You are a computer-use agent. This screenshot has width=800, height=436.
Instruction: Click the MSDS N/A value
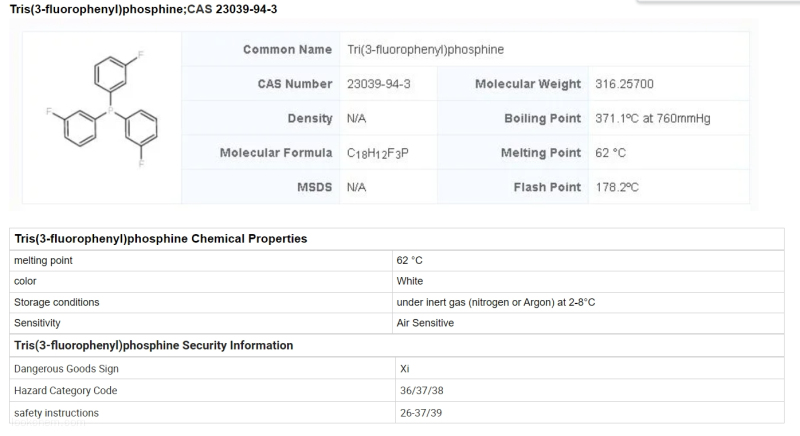coord(356,188)
